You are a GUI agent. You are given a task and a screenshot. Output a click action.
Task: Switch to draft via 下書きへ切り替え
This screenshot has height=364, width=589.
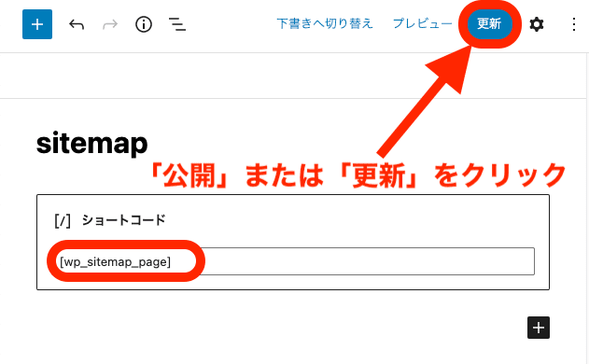pyautogui.click(x=325, y=24)
